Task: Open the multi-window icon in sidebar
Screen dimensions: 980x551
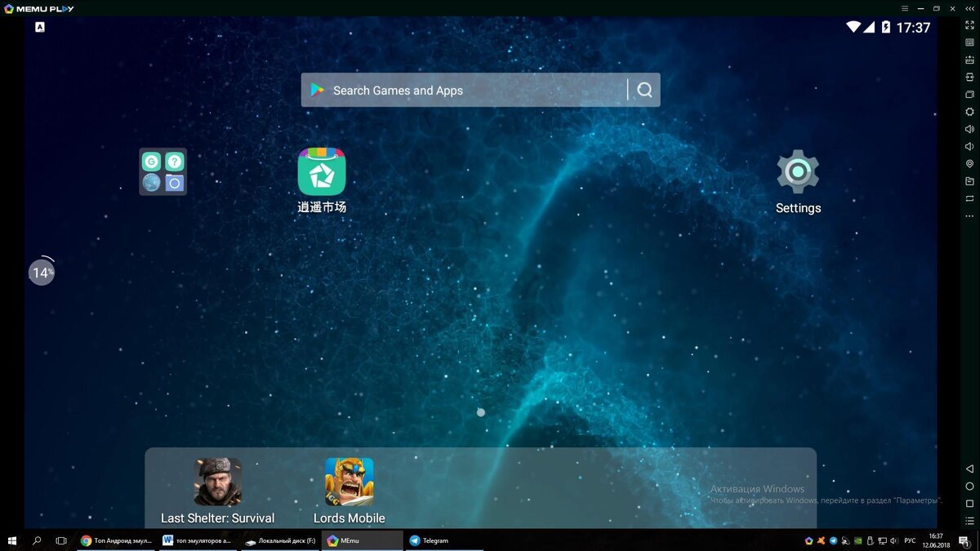Action: click(969, 95)
